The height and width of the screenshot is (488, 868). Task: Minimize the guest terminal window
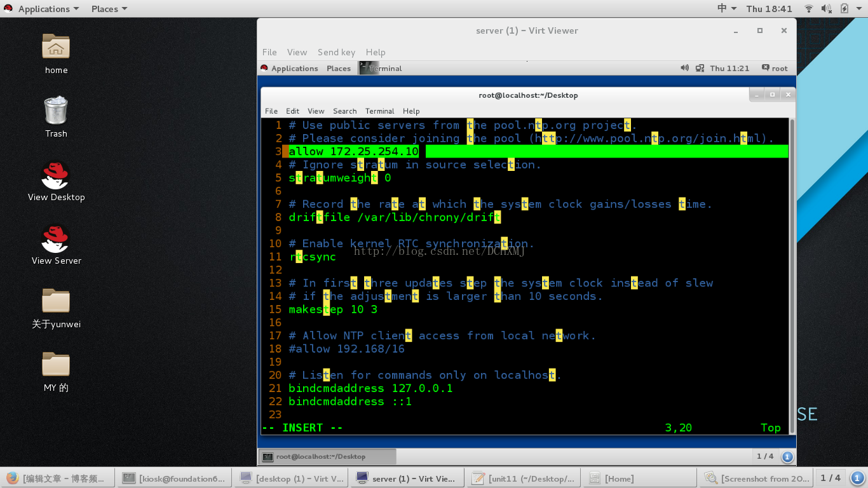(x=757, y=95)
